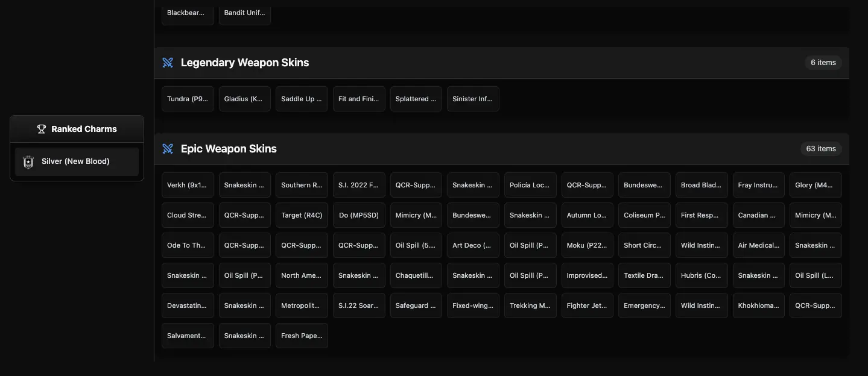Pick the Air Medical... skin chip
The height and width of the screenshot is (376, 868).
coord(759,245)
